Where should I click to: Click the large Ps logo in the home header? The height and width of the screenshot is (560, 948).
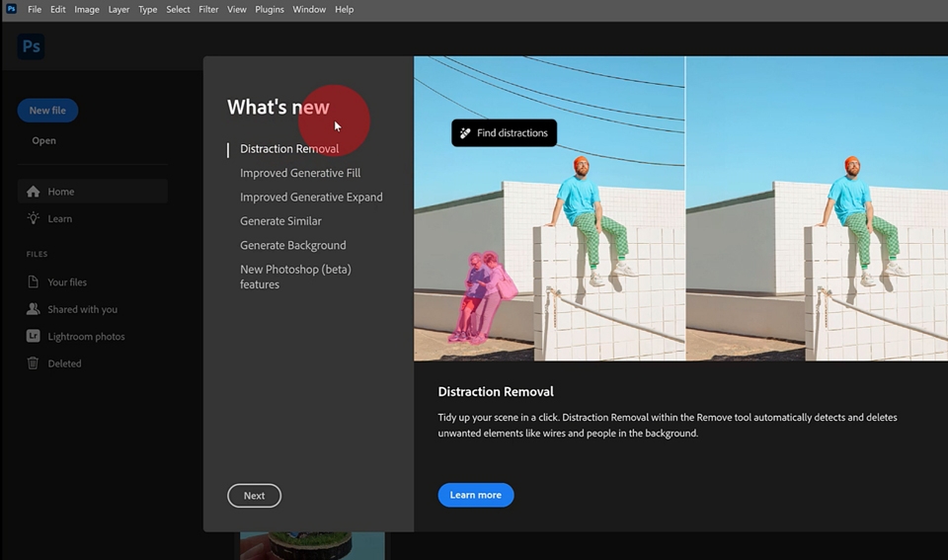tap(31, 46)
